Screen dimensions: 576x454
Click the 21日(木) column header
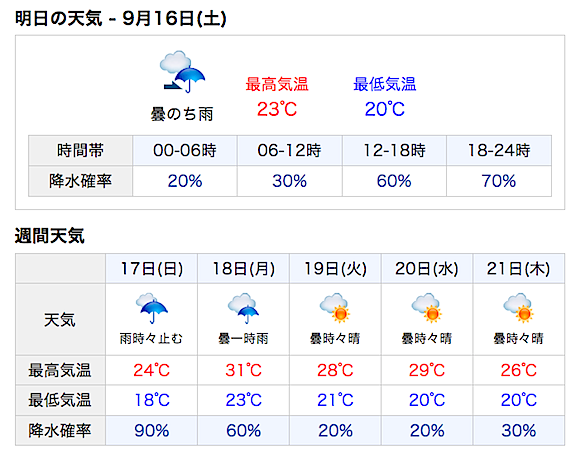(519, 269)
